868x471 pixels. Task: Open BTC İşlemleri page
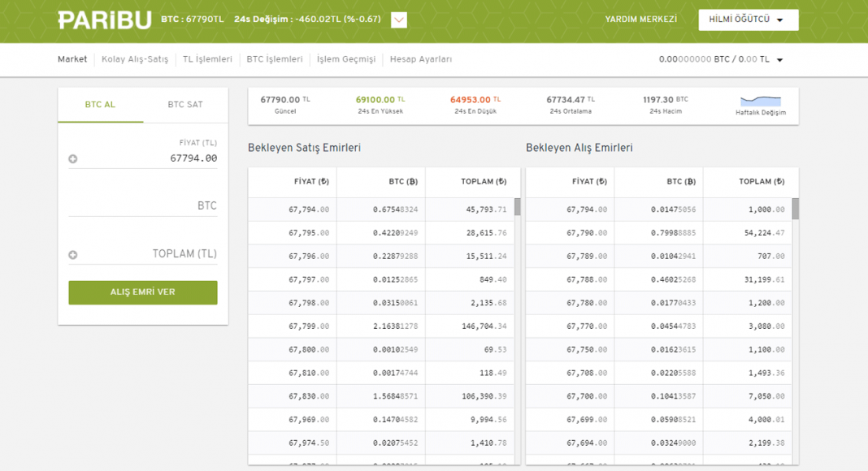pyautogui.click(x=275, y=59)
